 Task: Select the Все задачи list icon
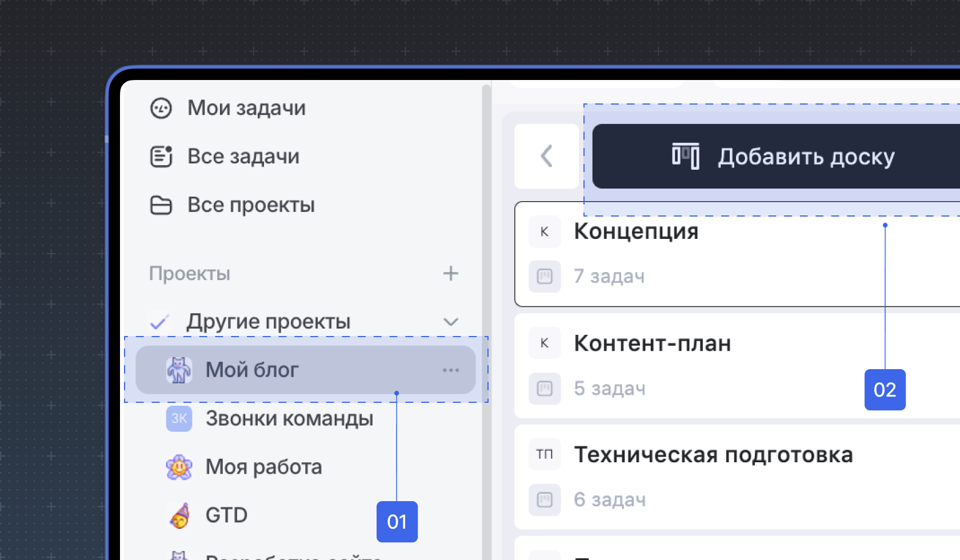pos(162,156)
